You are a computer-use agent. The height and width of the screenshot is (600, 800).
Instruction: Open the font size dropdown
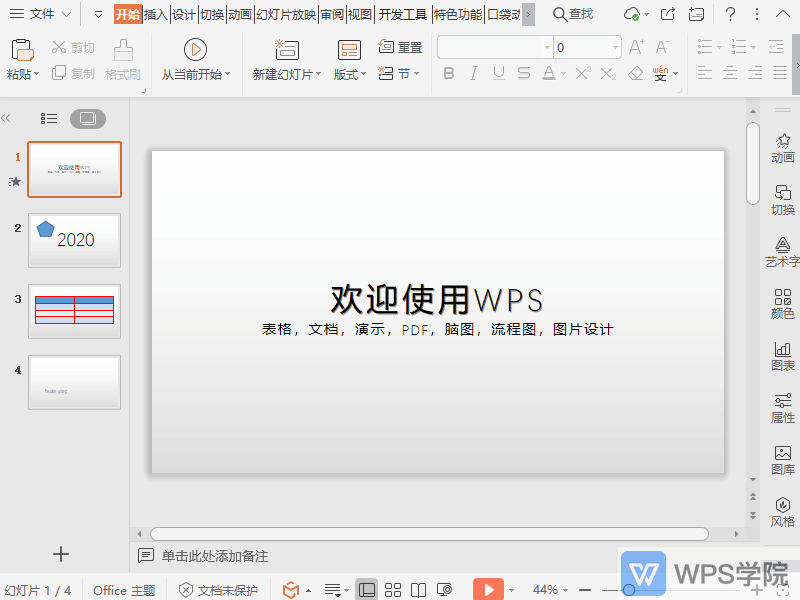click(x=617, y=46)
